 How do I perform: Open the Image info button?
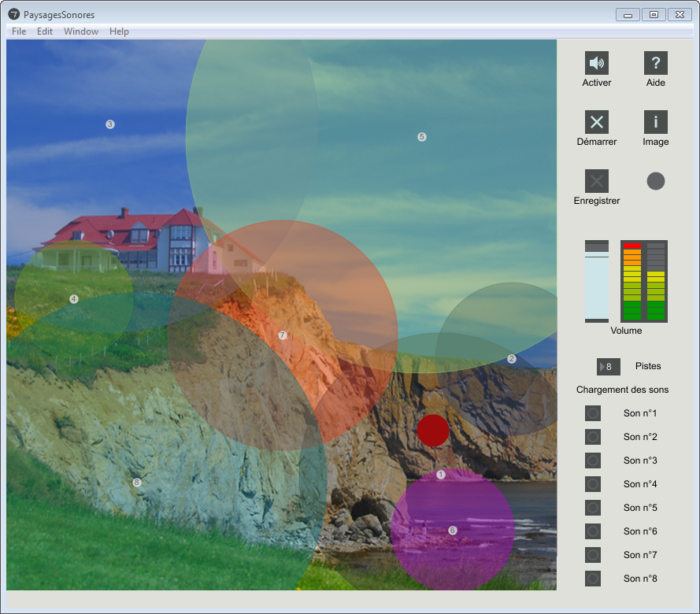point(655,122)
